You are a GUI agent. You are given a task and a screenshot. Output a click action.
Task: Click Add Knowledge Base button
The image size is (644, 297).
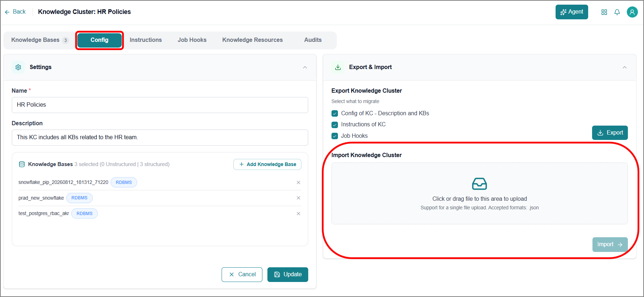(x=267, y=164)
